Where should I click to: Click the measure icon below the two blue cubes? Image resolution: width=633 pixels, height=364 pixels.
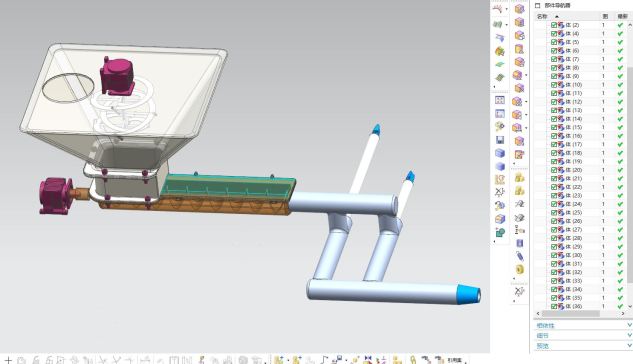(x=500, y=180)
